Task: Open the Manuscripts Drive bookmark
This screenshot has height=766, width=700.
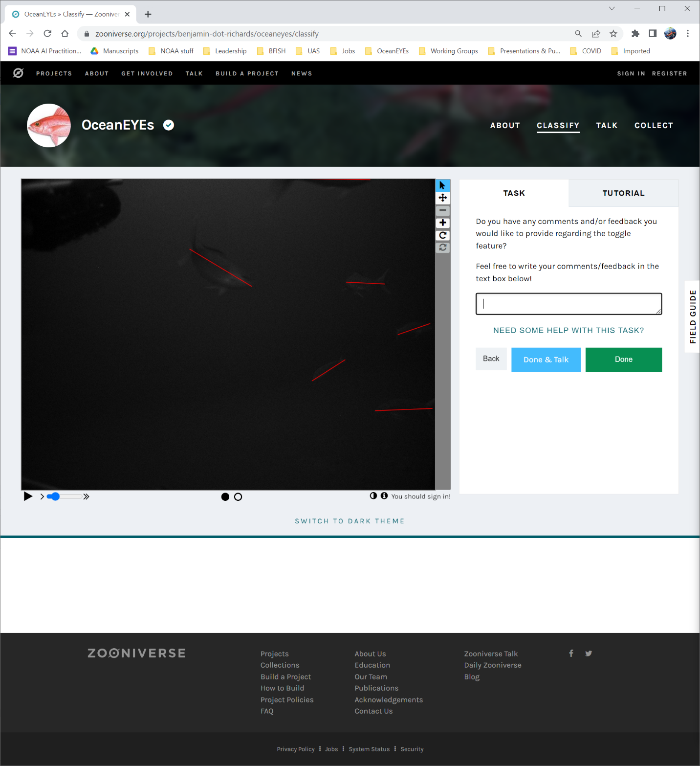Action: click(x=114, y=51)
